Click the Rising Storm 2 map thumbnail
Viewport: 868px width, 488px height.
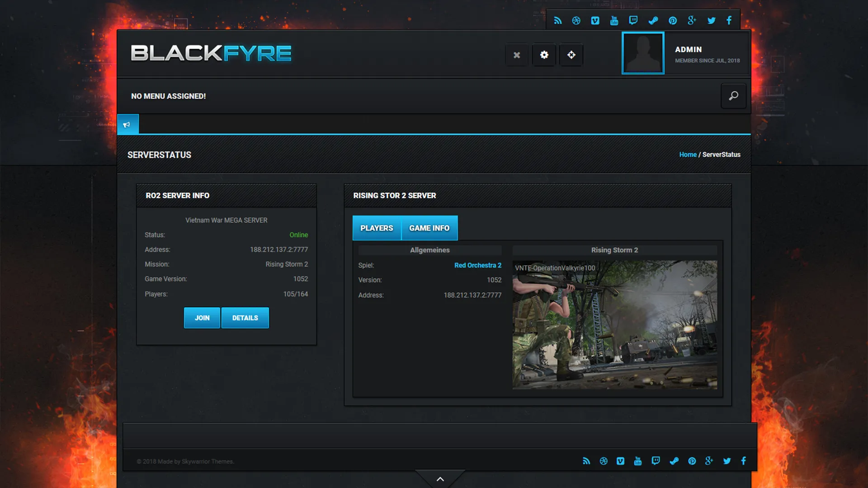614,324
